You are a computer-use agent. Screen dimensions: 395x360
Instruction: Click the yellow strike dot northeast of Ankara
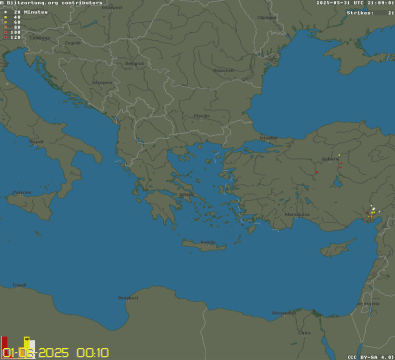[339, 155]
